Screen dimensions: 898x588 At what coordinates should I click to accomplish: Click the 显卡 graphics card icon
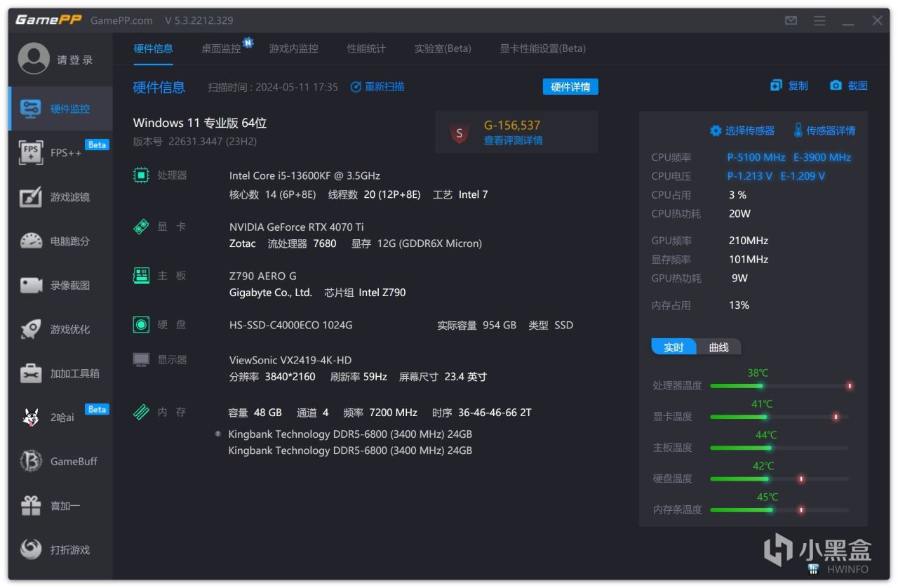tap(141, 227)
